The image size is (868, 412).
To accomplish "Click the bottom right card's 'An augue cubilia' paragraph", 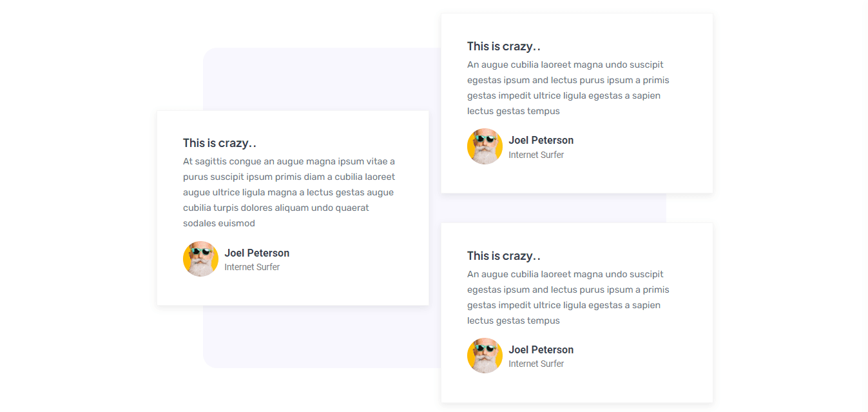I will [568, 297].
